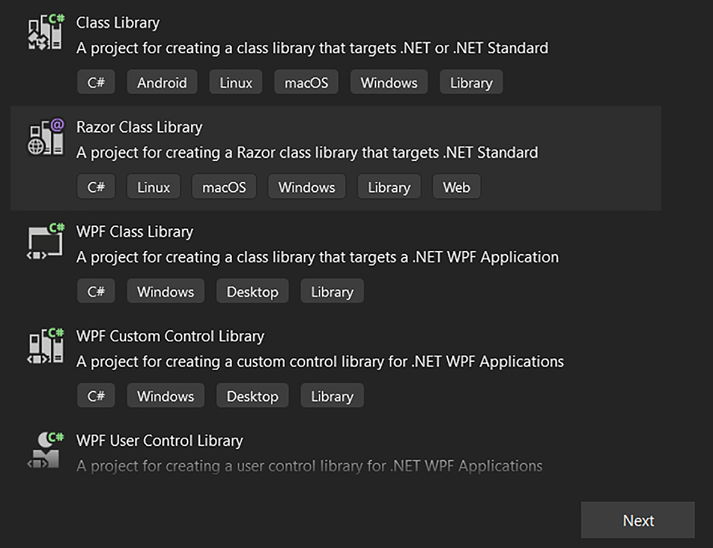Click the Android tag under Class Library
Screen dimensions: 713x548
162,82
